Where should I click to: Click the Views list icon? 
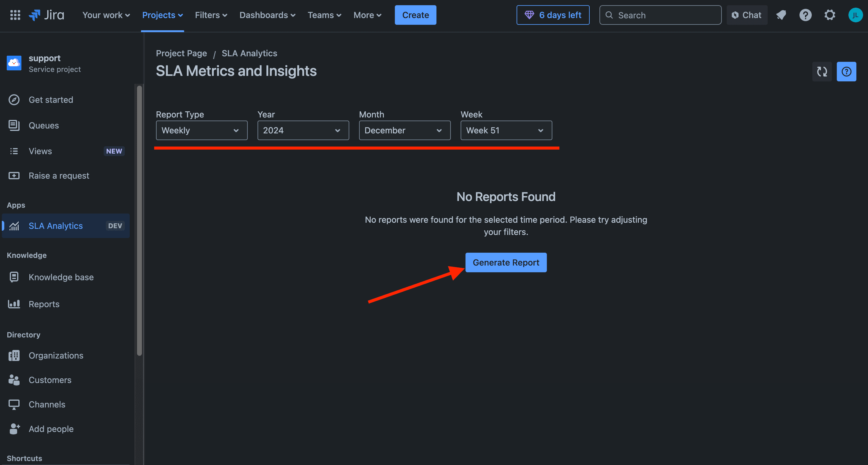[14, 151]
